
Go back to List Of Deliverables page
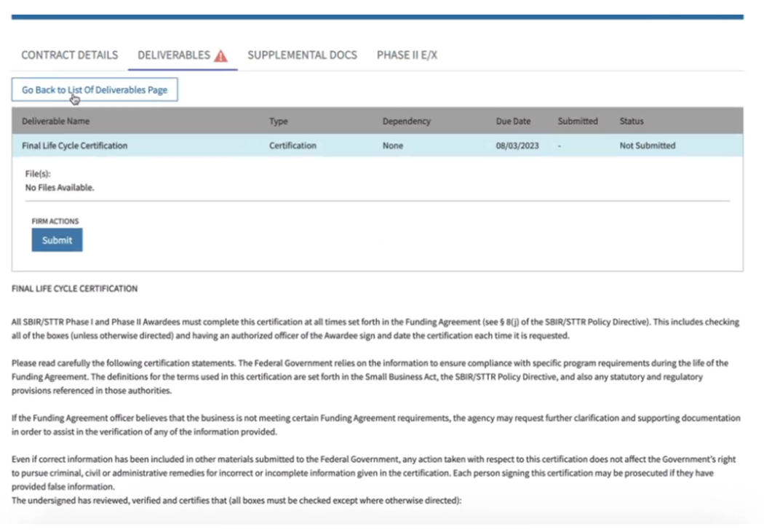95,90
